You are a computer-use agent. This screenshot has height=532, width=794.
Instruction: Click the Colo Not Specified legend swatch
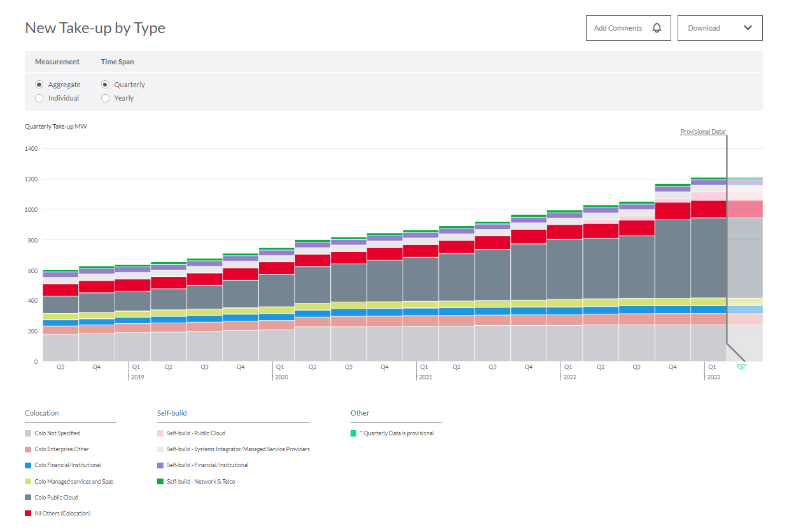pos(28,433)
